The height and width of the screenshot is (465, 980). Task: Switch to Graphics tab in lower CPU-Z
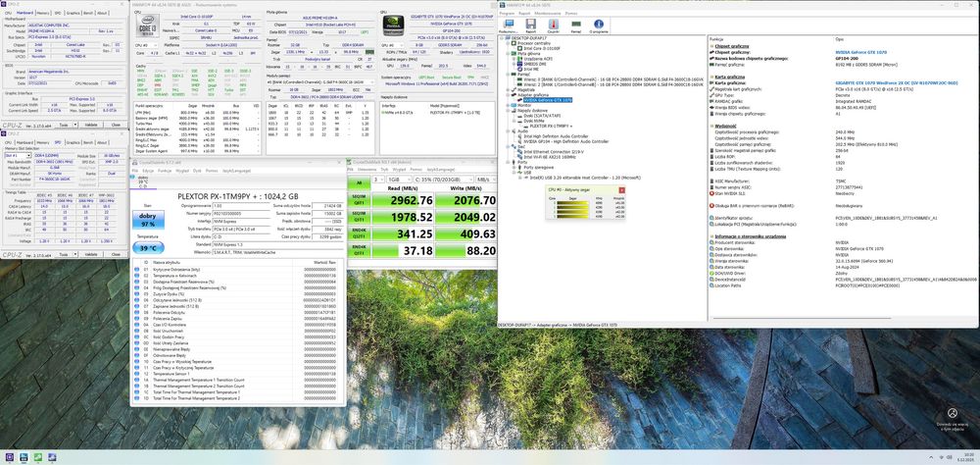(x=73, y=142)
